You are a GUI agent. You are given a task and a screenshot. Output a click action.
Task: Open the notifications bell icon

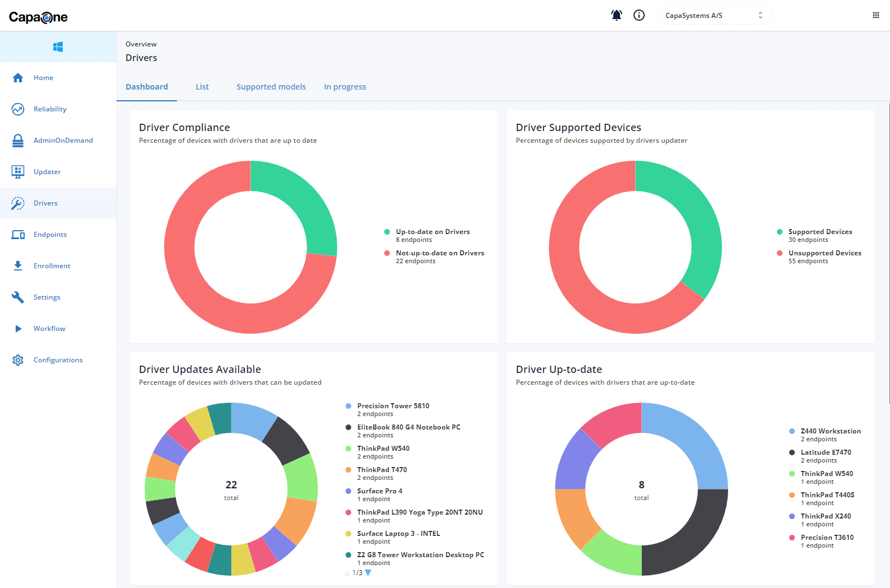click(617, 15)
